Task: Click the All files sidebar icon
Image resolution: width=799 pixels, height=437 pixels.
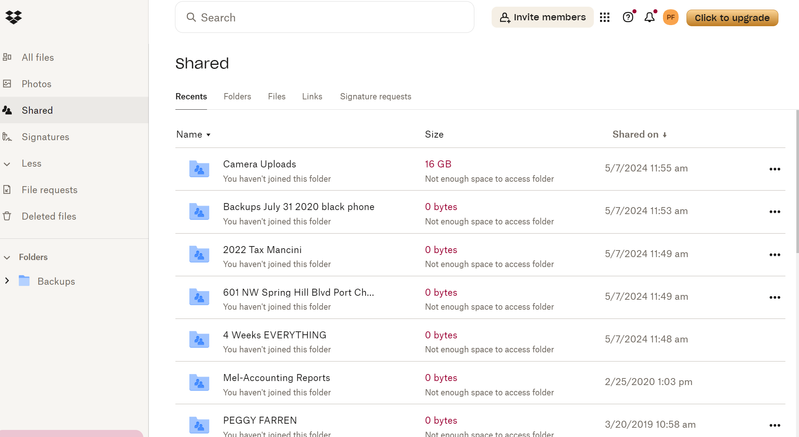Action: click(7, 57)
